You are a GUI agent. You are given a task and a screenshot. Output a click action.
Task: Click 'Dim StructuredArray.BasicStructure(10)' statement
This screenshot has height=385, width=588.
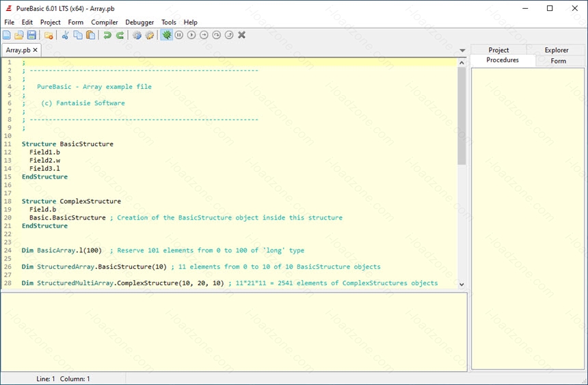[94, 267]
